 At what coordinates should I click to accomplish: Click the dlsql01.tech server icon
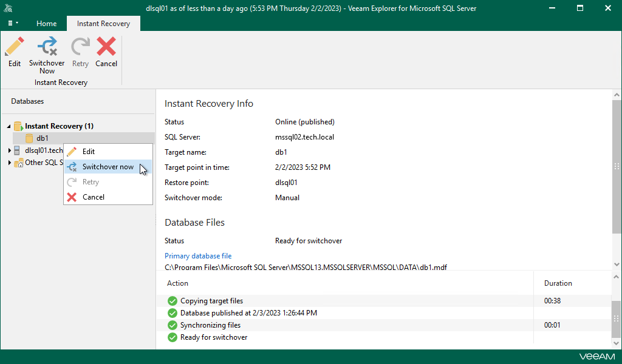17,150
